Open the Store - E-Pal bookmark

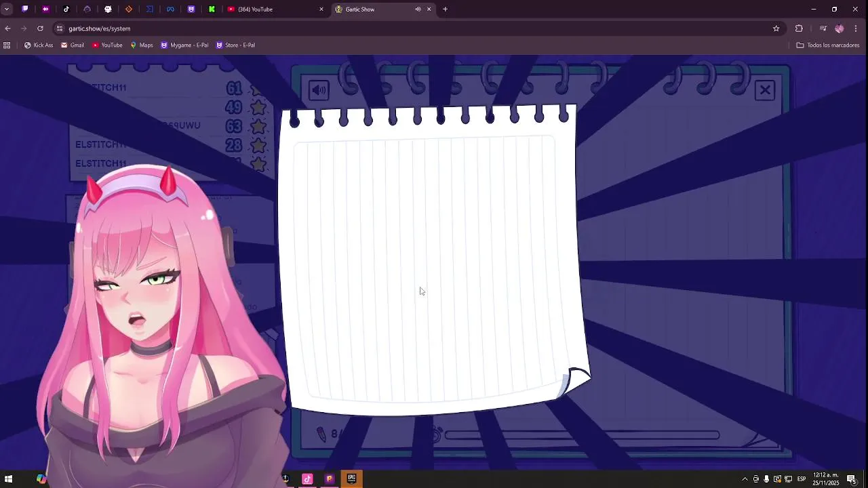tap(235, 45)
